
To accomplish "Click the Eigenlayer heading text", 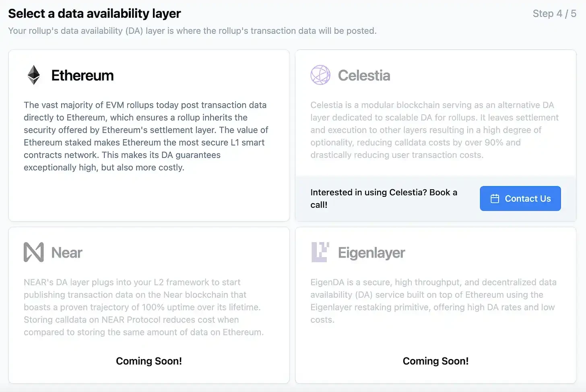I will 371,253.
